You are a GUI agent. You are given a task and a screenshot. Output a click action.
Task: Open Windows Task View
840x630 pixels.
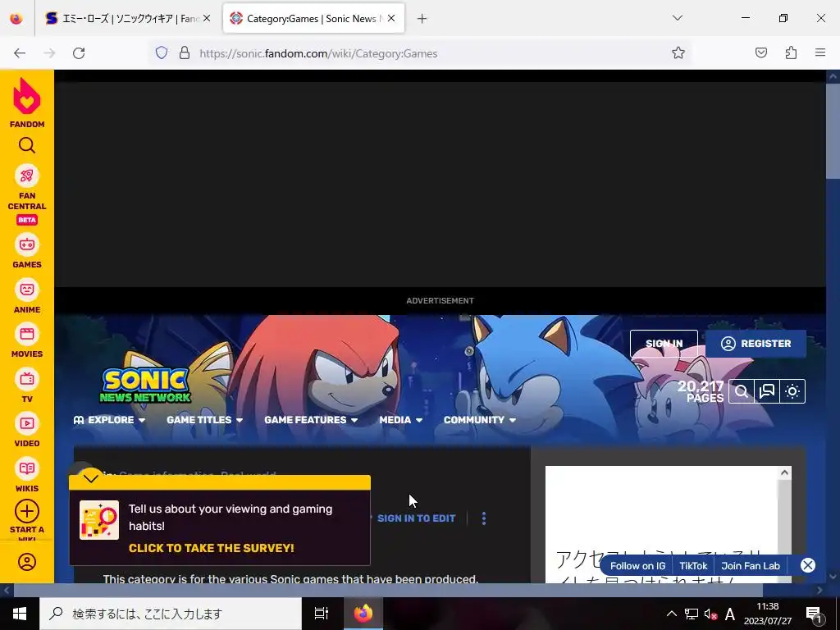[322, 614]
